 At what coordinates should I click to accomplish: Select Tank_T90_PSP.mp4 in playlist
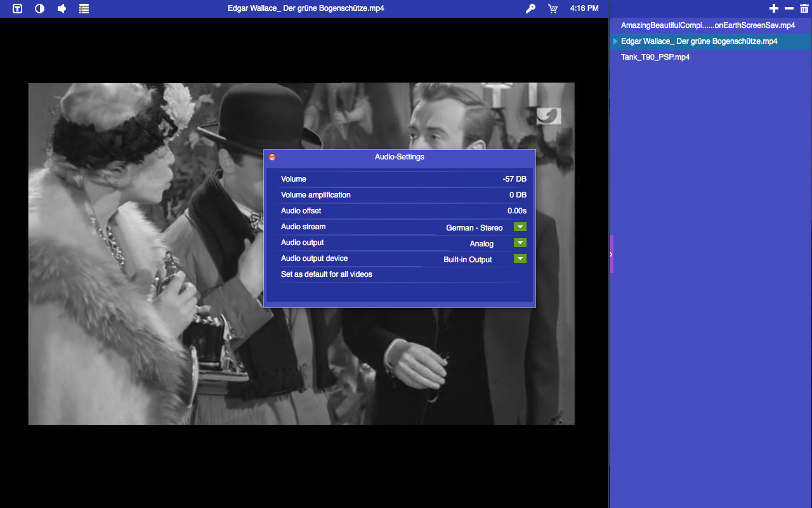pos(710,57)
